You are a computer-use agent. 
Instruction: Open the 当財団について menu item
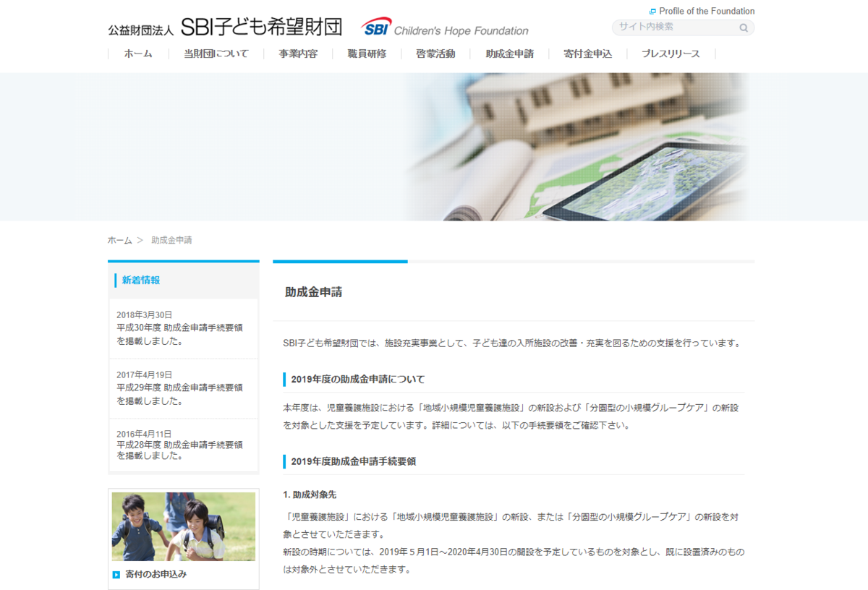(216, 54)
